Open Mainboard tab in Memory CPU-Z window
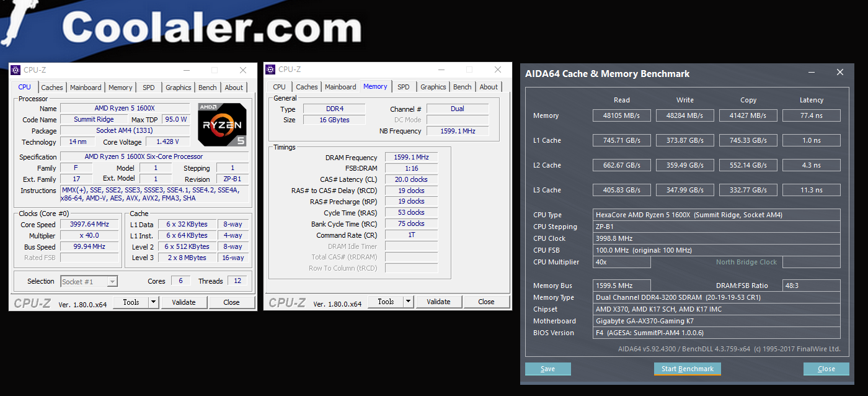The width and height of the screenshot is (868, 396). point(340,87)
